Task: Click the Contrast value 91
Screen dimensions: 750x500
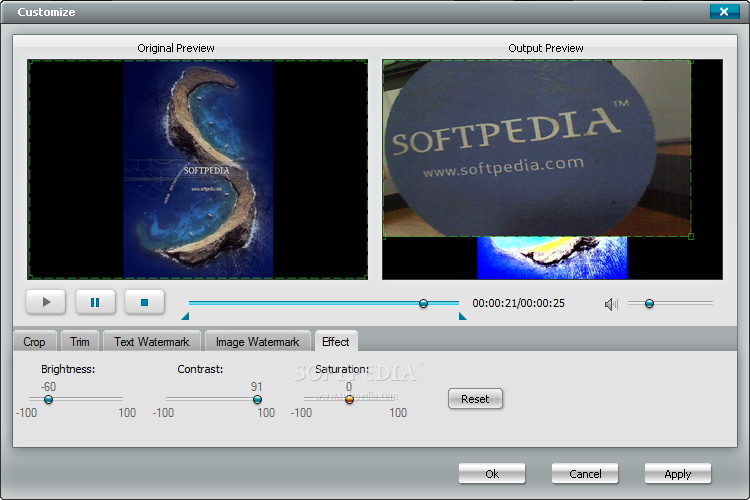Action: [x=256, y=387]
